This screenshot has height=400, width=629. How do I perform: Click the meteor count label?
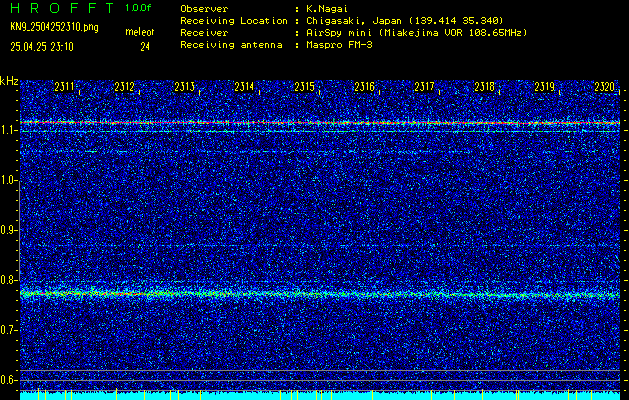coord(140,32)
